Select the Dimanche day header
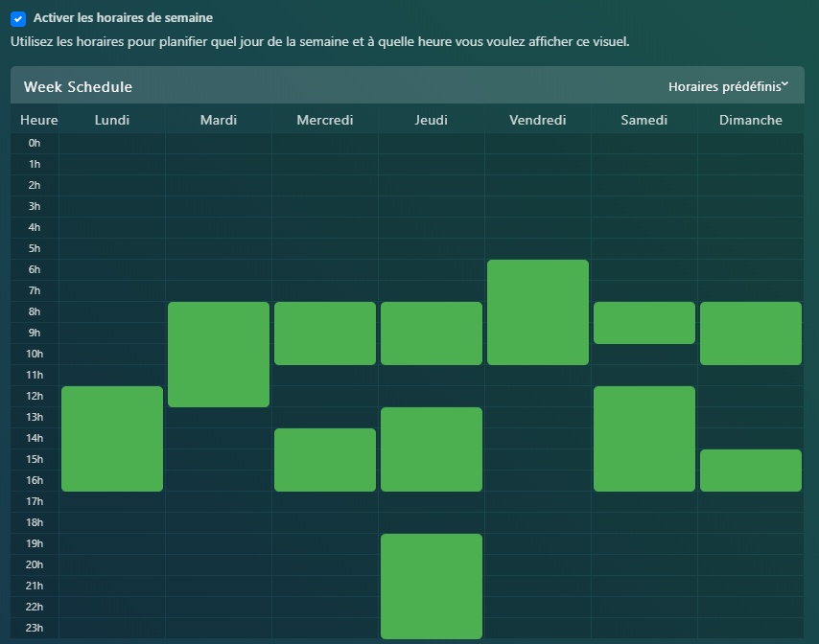The width and height of the screenshot is (819, 644). point(750,120)
